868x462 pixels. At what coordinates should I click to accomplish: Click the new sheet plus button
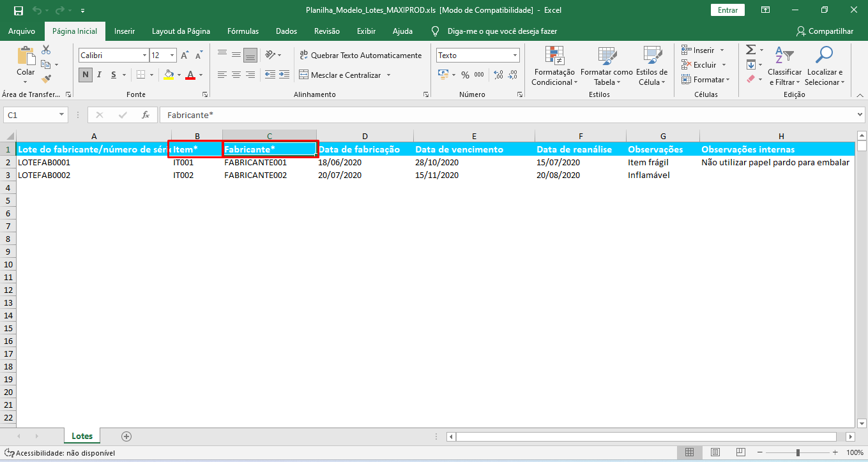pyautogui.click(x=126, y=436)
